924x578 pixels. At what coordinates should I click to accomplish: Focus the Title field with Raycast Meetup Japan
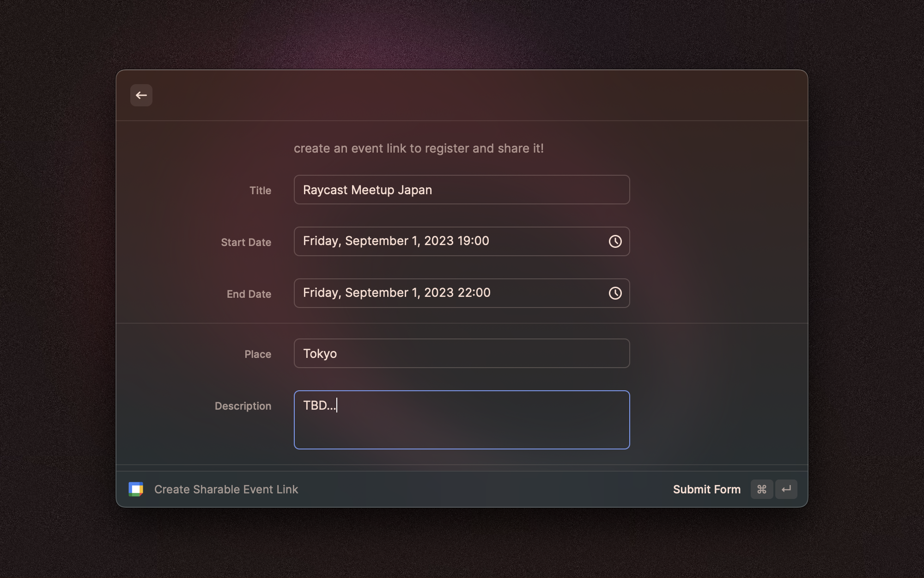click(x=461, y=190)
